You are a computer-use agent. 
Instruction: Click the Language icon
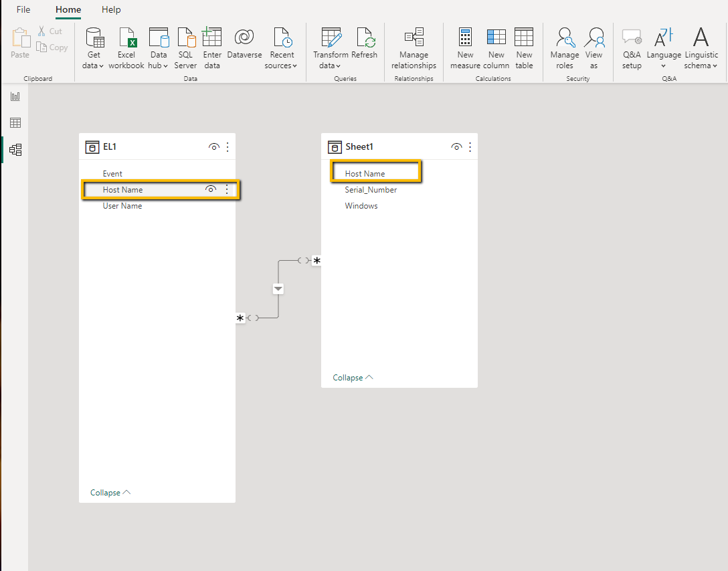pyautogui.click(x=664, y=37)
